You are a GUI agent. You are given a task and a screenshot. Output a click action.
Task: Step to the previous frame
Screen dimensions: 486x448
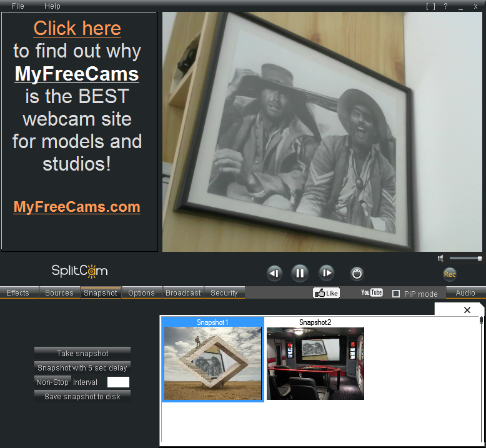click(x=274, y=273)
